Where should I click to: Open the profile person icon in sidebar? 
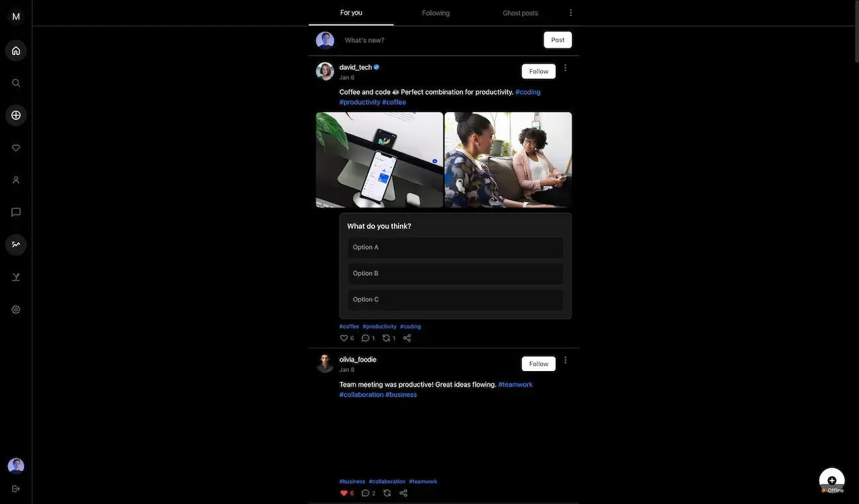coord(16,180)
